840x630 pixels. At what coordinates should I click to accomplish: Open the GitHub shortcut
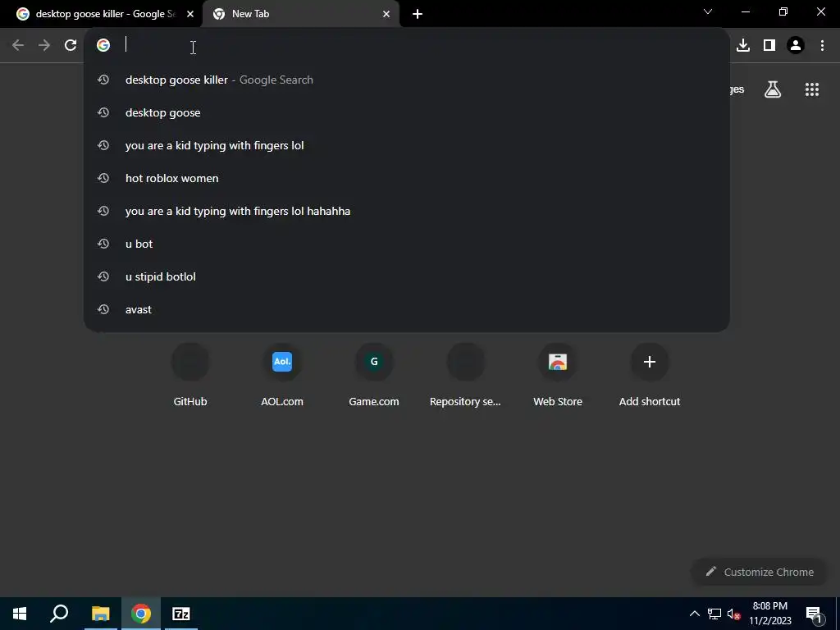[190, 376]
